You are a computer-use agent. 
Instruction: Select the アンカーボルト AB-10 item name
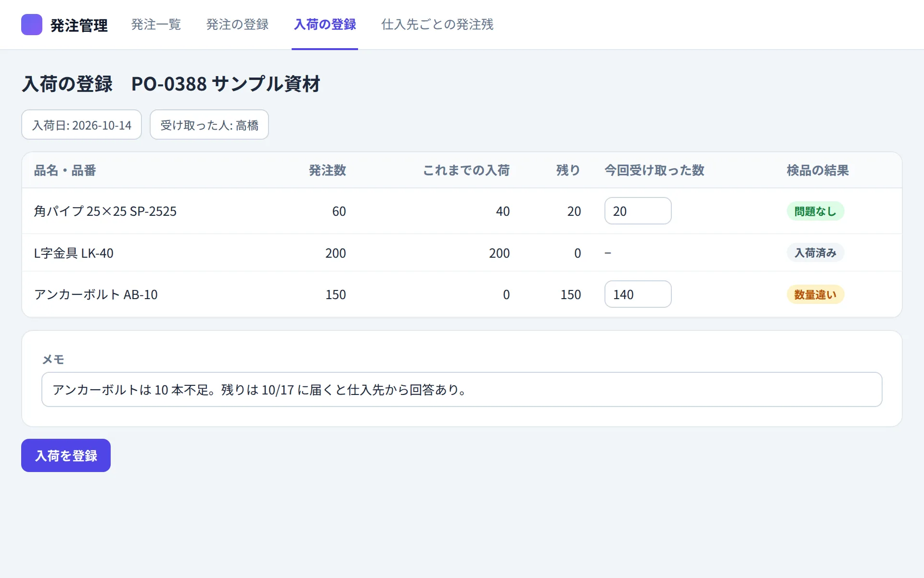[96, 294]
